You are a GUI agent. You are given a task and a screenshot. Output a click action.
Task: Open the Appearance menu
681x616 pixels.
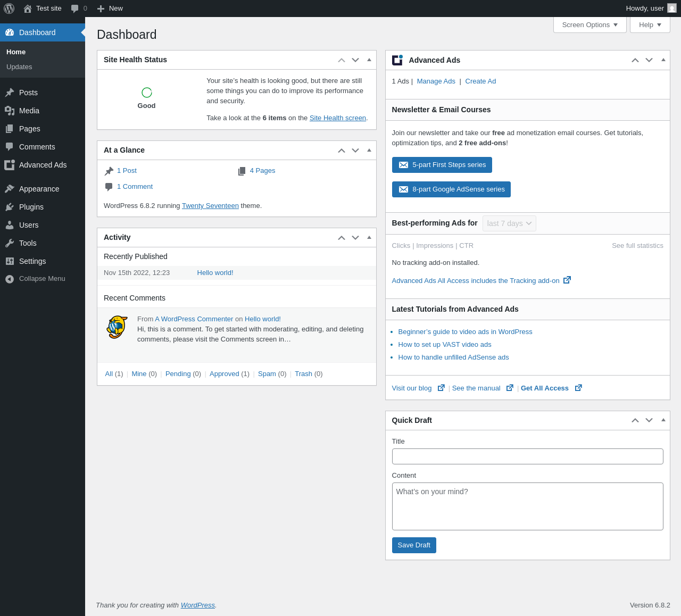43,189
